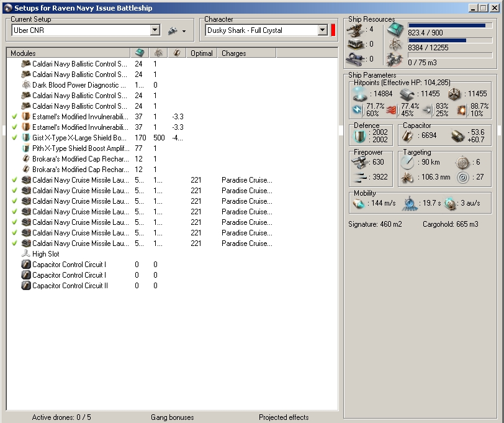Click the powergrid resource icon

(x=395, y=44)
